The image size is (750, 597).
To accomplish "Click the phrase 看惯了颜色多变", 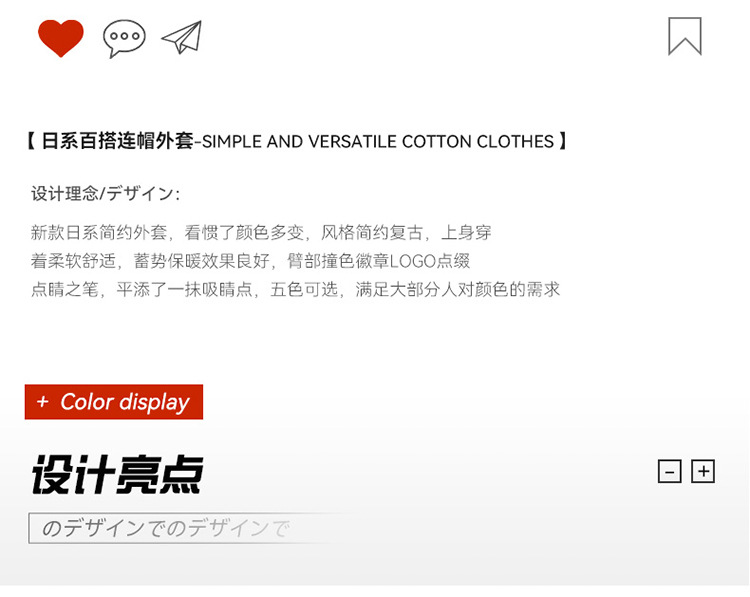I will click(x=244, y=232).
